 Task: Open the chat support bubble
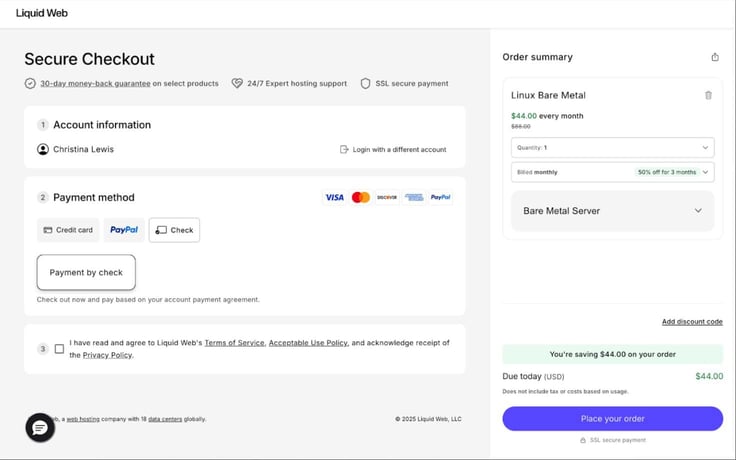[40, 428]
